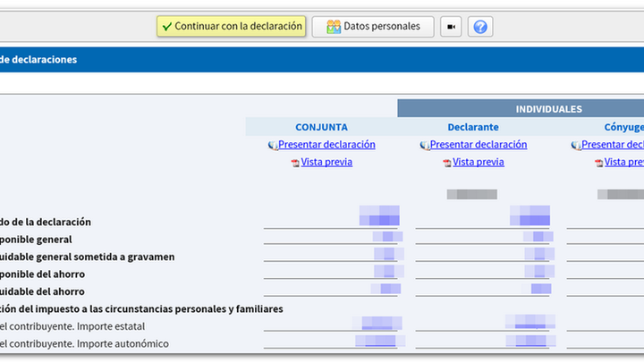Click the video camera icon button
The height and width of the screenshot is (362, 644).
[451, 27]
